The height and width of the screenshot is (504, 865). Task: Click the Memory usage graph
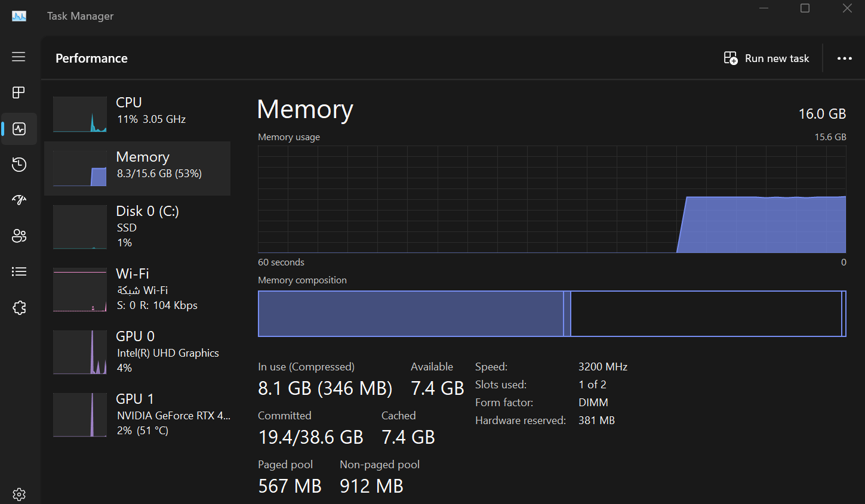click(552, 200)
